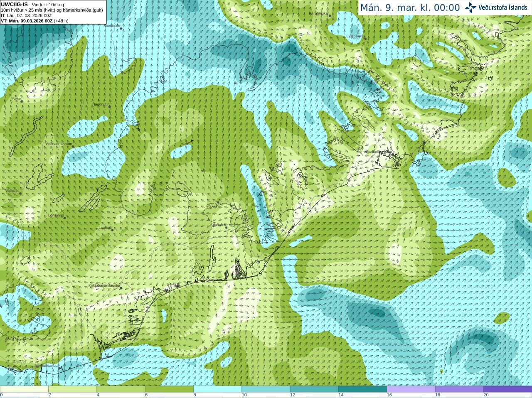Viewport: 532px width, 398px height.
Task: Click the Vatnsfell station label
Action: pyautogui.click(x=12, y=191)
